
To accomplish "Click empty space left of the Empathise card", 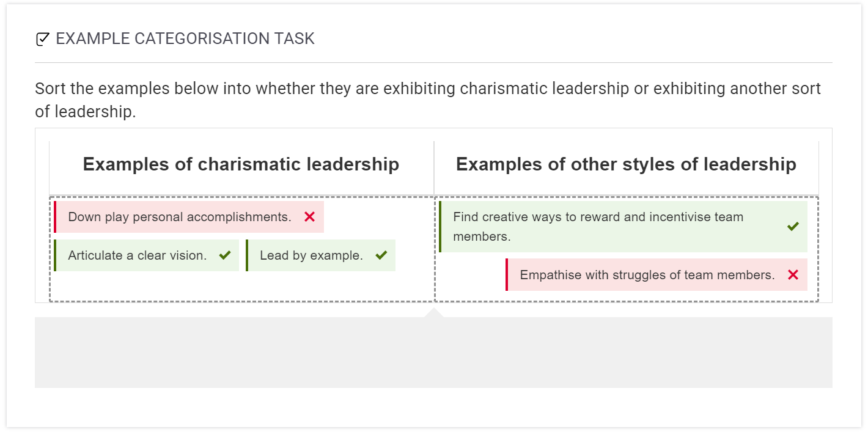I will pos(471,275).
